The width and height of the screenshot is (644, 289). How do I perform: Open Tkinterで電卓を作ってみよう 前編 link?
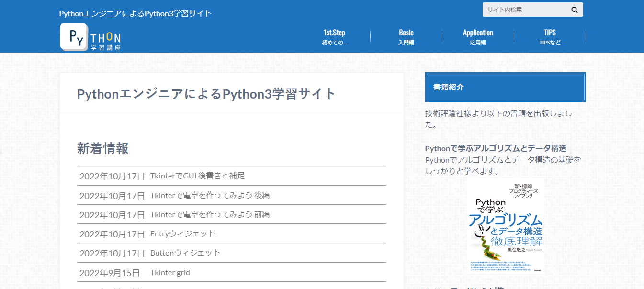click(210, 214)
